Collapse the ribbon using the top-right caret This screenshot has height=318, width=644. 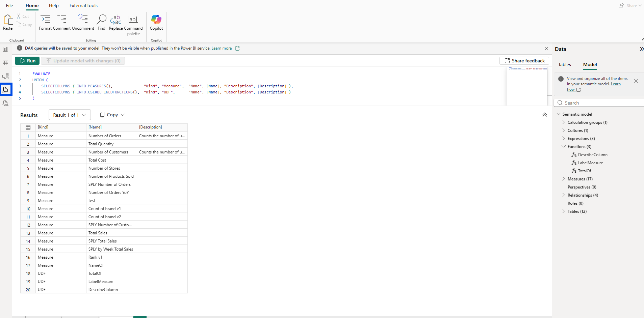(x=642, y=40)
